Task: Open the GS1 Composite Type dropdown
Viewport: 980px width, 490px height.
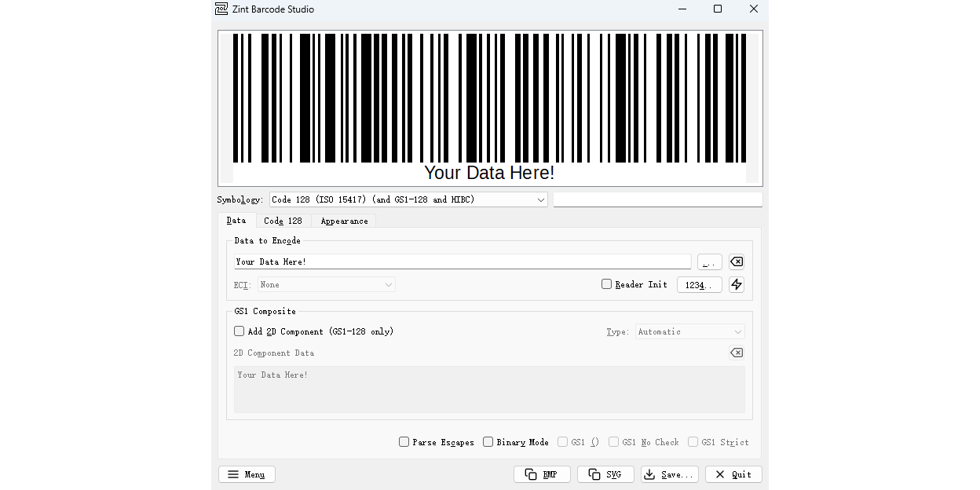Action: (689, 331)
